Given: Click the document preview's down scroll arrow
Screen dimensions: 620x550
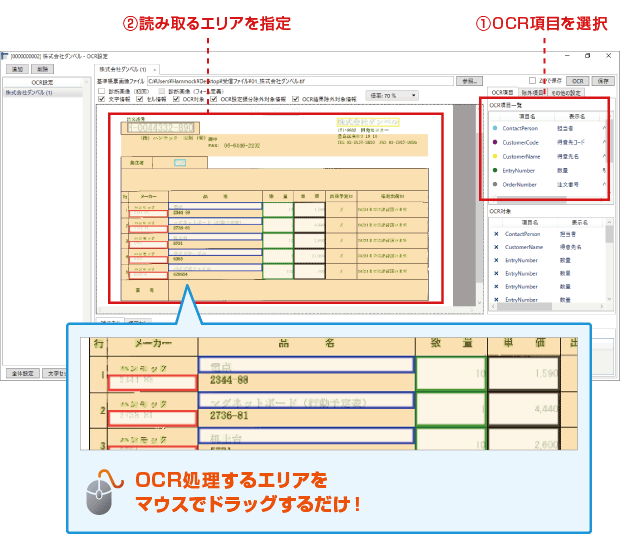Looking at the screenshot, I should coord(479,303).
